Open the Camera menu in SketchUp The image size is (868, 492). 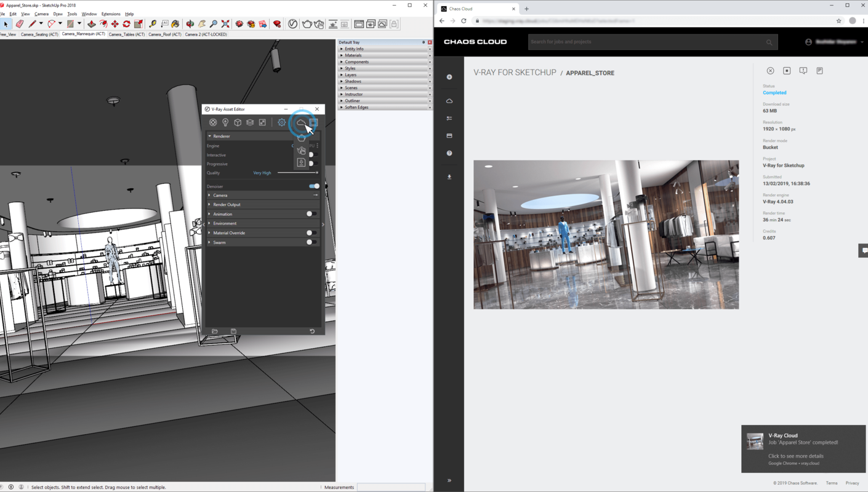coord(41,14)
